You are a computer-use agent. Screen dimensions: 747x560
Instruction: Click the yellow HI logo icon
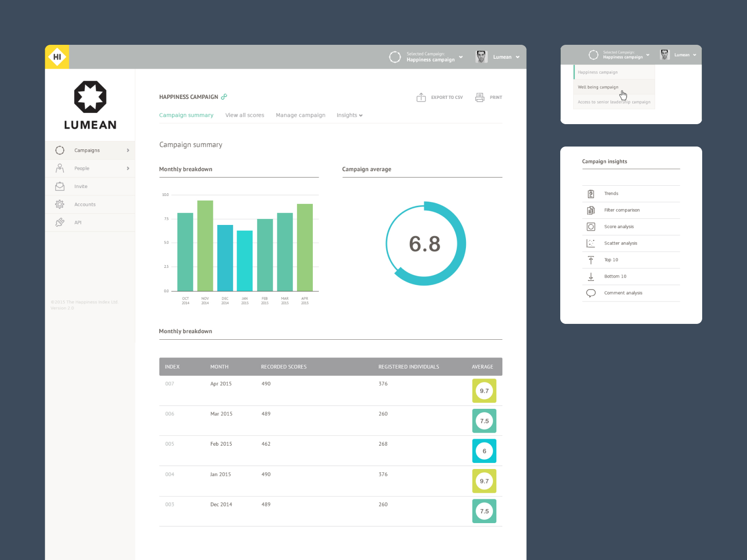57,57
